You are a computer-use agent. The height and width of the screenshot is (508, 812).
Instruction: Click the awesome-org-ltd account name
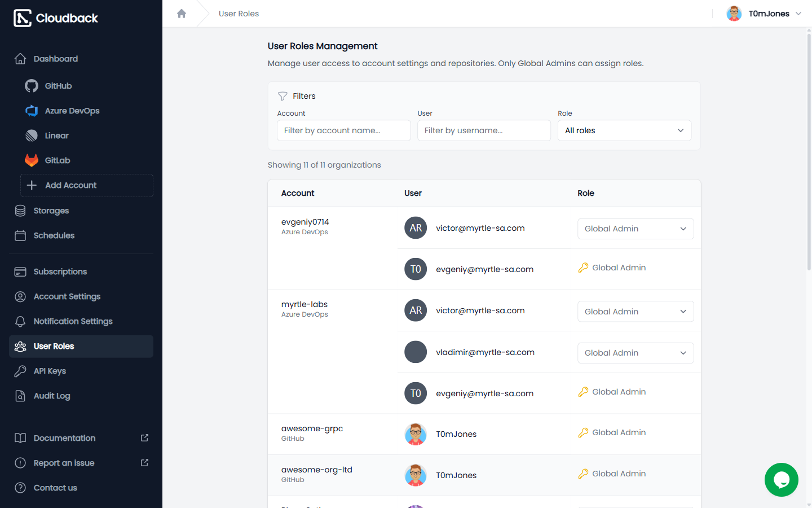(317, 470)
